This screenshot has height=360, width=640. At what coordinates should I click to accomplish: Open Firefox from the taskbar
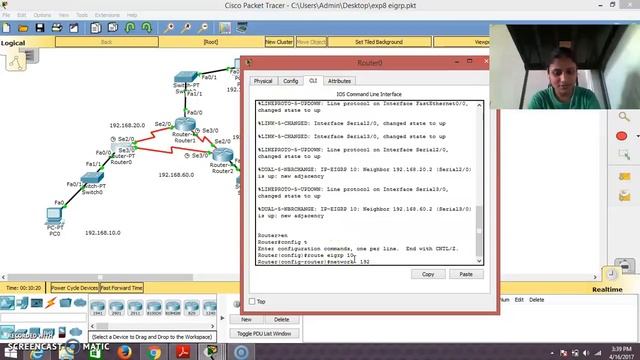[124, 352]
